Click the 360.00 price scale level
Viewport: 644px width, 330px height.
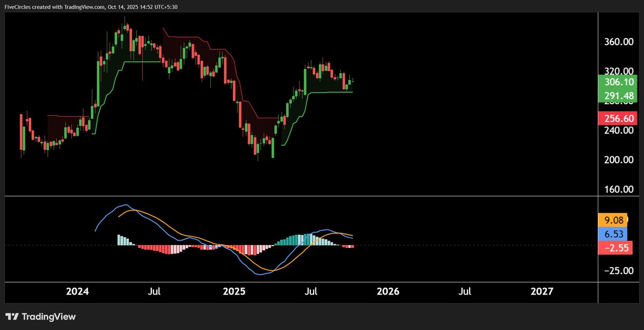pos(618,40)
